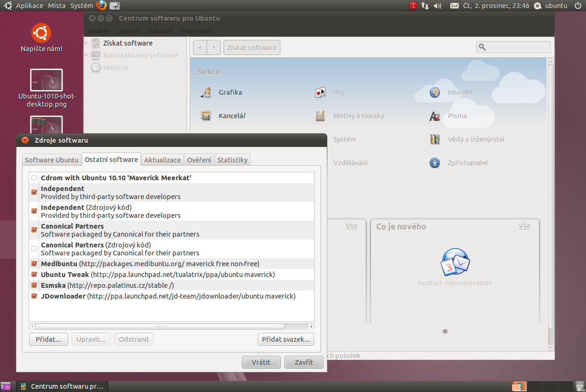Close the dialog with Zavřít button
Image resolution: width=586 pixels, height=392 pixels.
304,362
